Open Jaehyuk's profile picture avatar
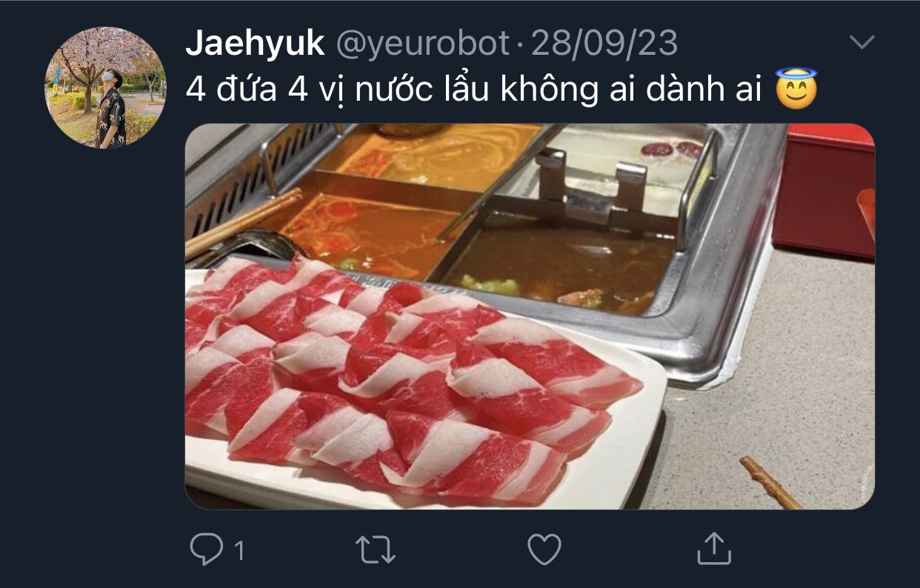The width and height of the screenshot is (920, 588). (105, 87)
